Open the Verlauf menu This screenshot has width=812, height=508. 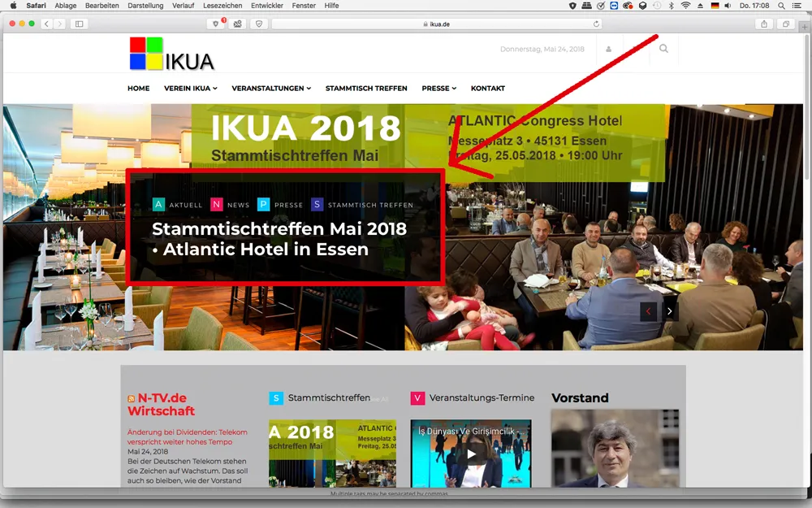pos(184,6)
